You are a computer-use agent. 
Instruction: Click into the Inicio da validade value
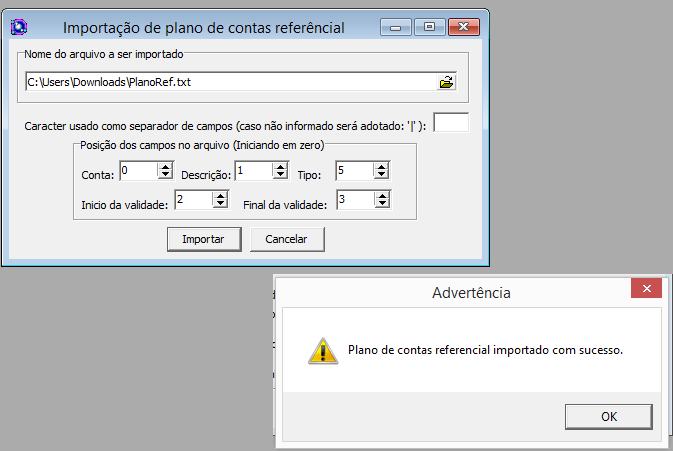tap(194, 200)
